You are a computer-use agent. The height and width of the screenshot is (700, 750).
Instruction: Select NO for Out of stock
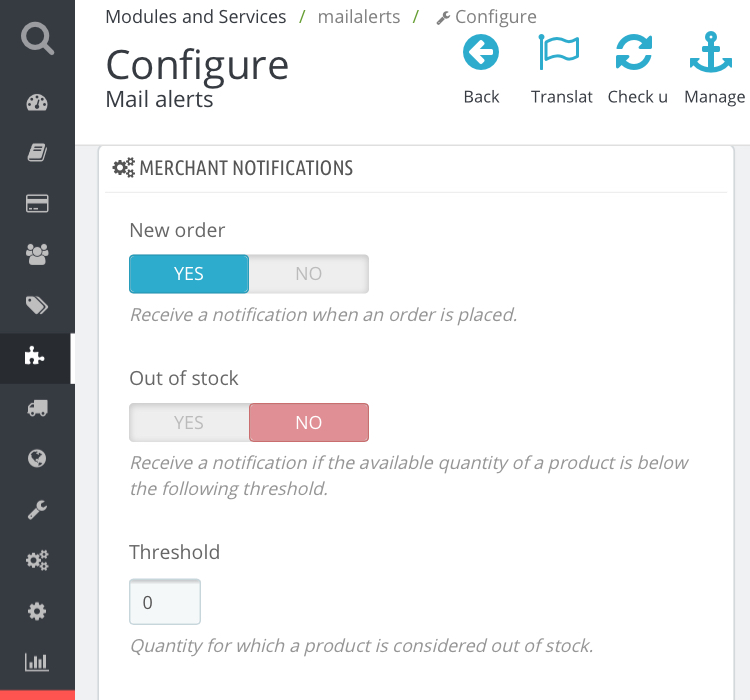(308, 423)
